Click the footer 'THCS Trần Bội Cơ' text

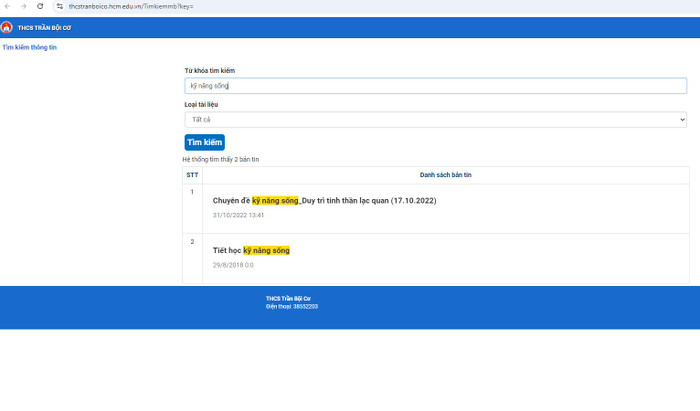287,298
